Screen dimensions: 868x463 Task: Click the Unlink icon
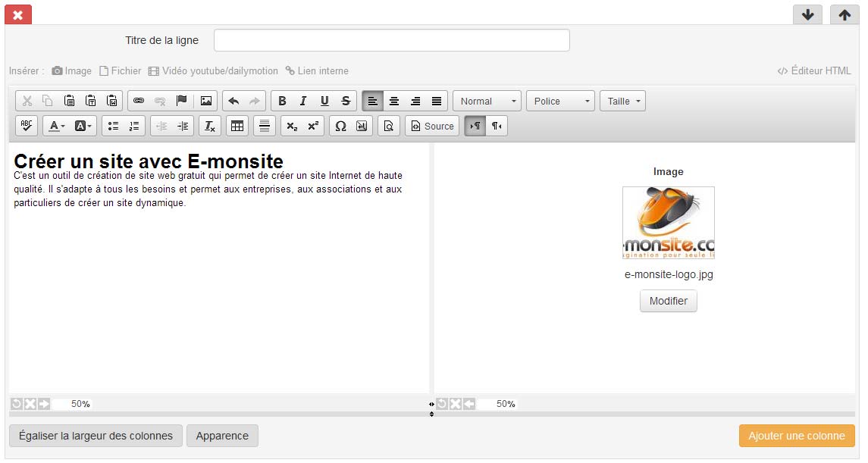coord(160,102)
